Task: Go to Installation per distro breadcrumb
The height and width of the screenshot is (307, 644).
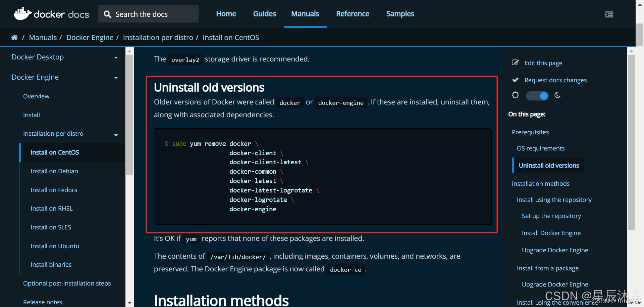Action: [158, 38]
